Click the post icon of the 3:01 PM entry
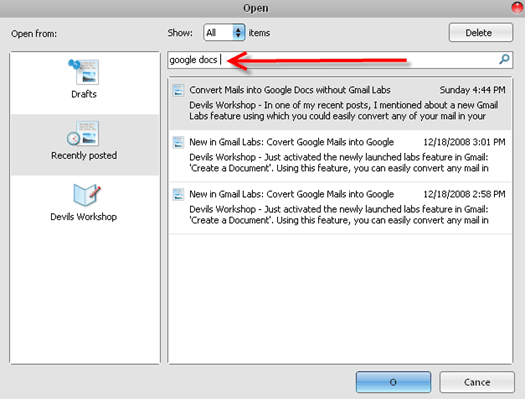The image size is (525, 399). pyautogui.click(x=178, y=142)
